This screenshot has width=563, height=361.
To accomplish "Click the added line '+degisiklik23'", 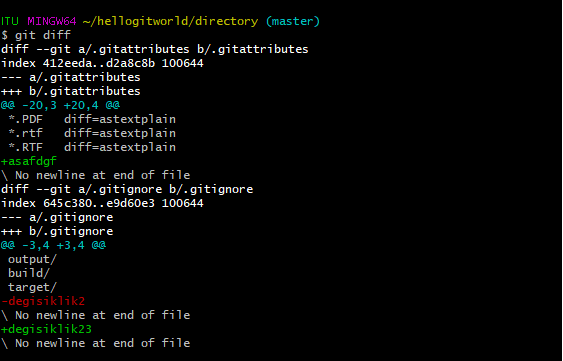I will point(47,329).
